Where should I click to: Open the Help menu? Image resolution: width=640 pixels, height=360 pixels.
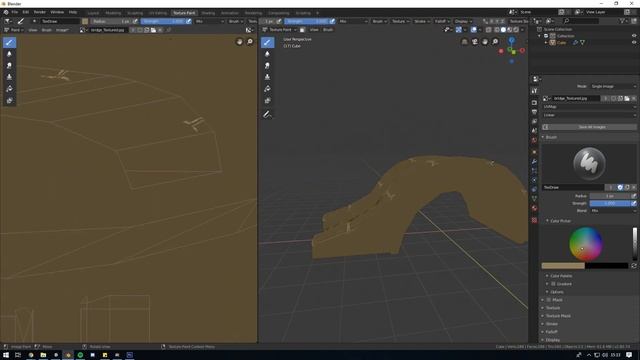[x=73, y=12]
